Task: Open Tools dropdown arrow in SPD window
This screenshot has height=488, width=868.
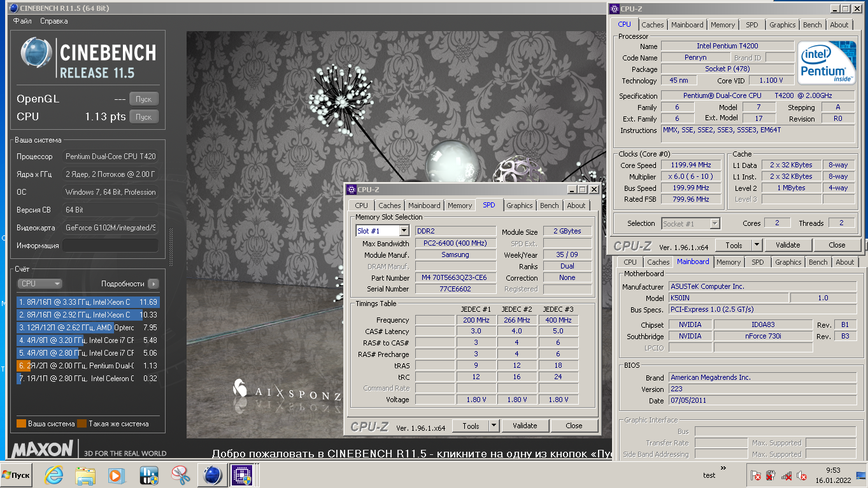Action: click(x=494, y=426)
